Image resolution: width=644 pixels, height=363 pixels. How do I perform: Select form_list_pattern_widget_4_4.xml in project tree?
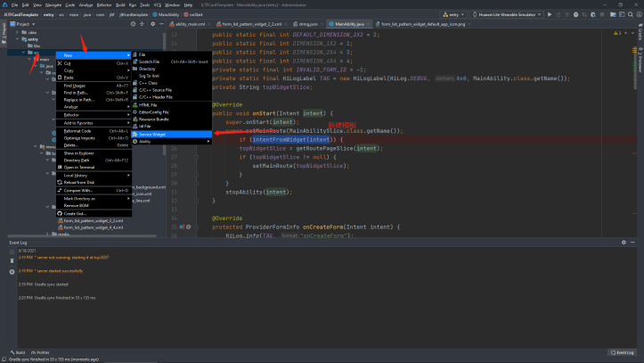tap(94, 229)
